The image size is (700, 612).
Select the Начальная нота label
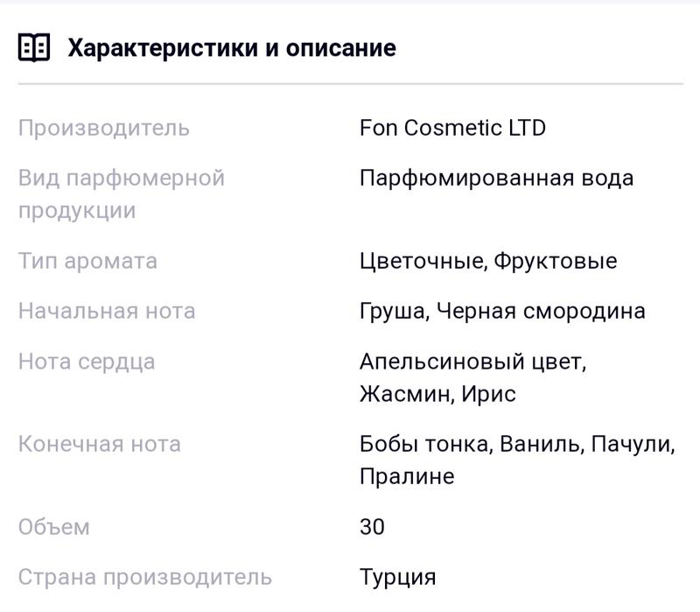point(107,311)
